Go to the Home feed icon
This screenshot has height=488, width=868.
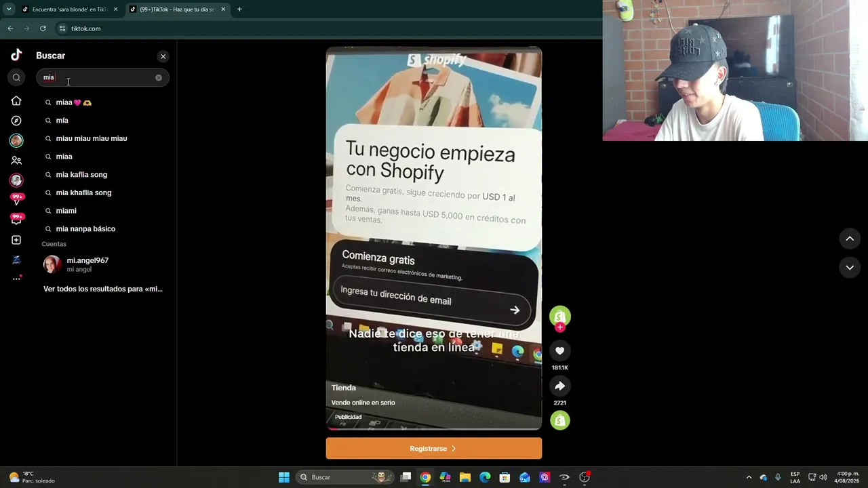(x=16, y=101)
